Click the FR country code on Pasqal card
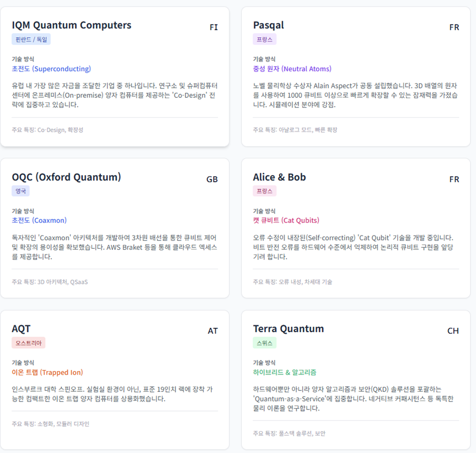Viewport: 476px width, 453px height. point(454,27)
